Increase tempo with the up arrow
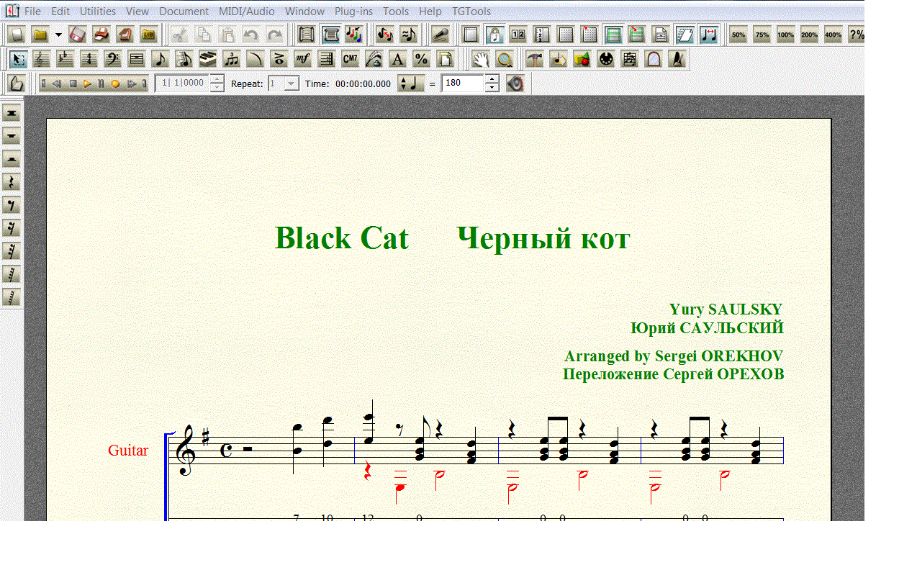 [x=492, y=79]
